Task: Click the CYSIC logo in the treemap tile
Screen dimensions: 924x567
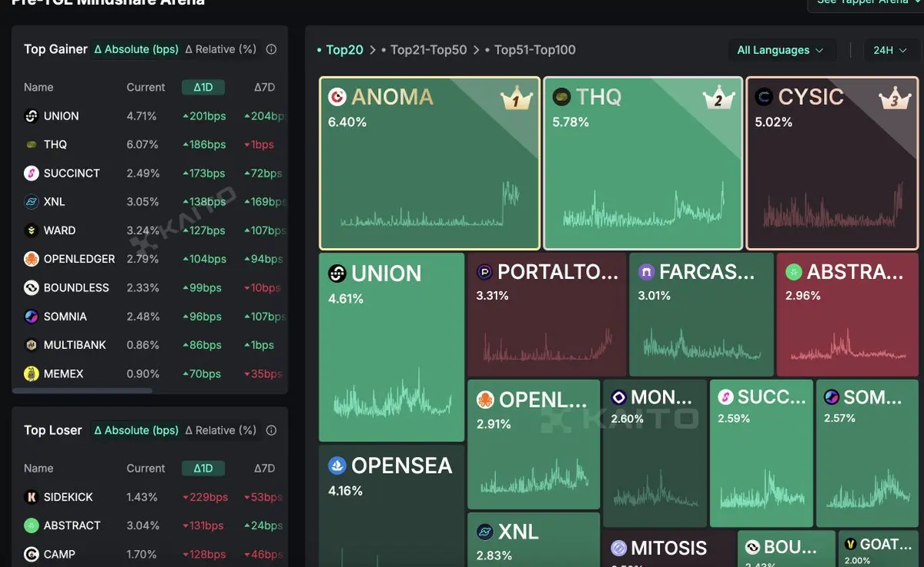Action: click(x=764, y=97)
